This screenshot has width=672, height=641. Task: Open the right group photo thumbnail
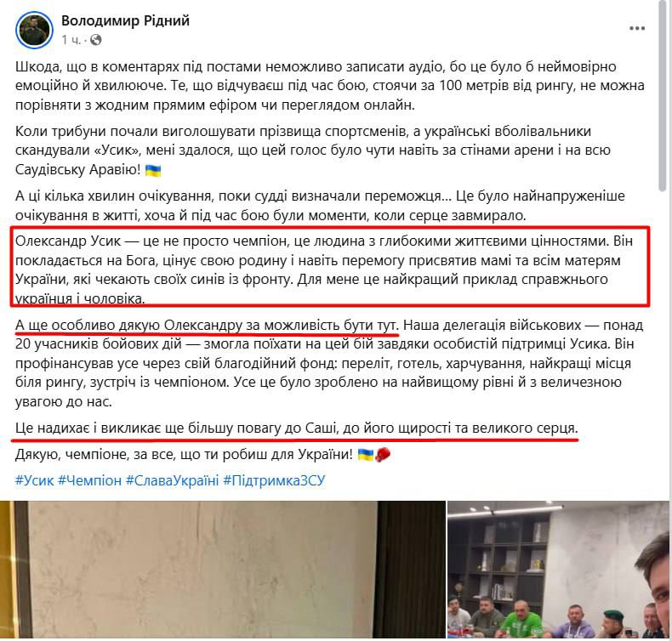click(x=558, y=570)
